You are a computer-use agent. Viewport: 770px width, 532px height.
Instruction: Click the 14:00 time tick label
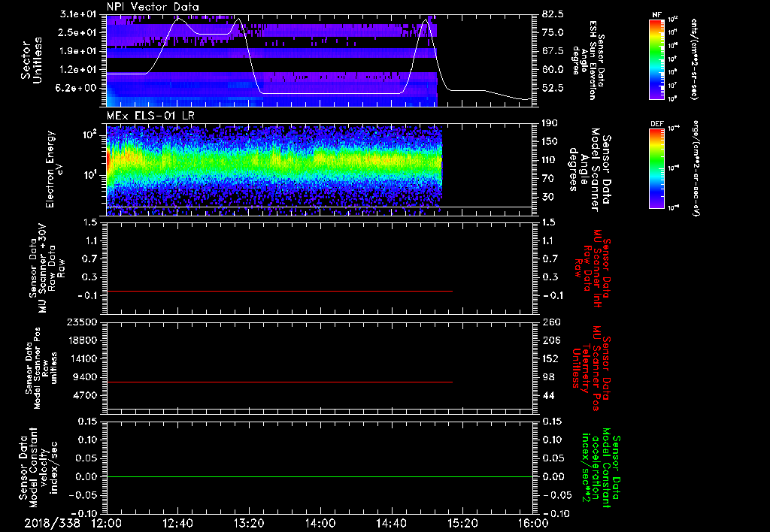point(320,523)
